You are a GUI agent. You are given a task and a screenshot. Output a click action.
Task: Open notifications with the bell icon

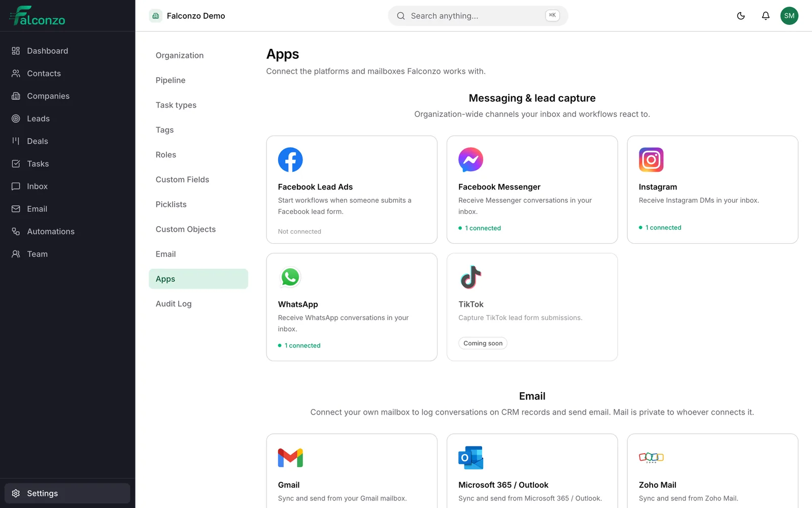point(766,16)
